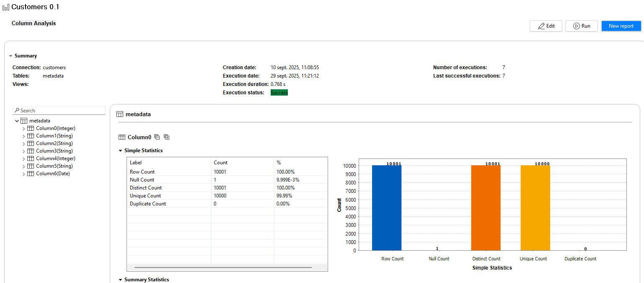Click the collapse-all icon beside Column0

(157, 137)
